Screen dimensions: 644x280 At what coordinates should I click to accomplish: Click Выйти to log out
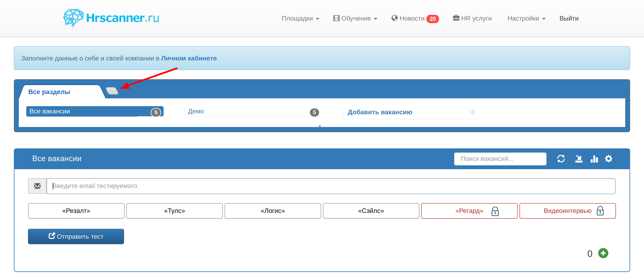tap(569, 19)
